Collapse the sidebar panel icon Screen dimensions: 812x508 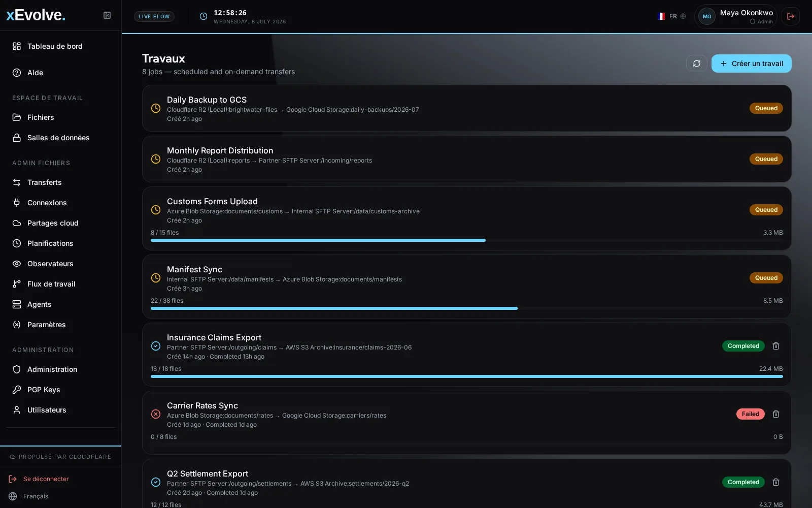point(107,15)
